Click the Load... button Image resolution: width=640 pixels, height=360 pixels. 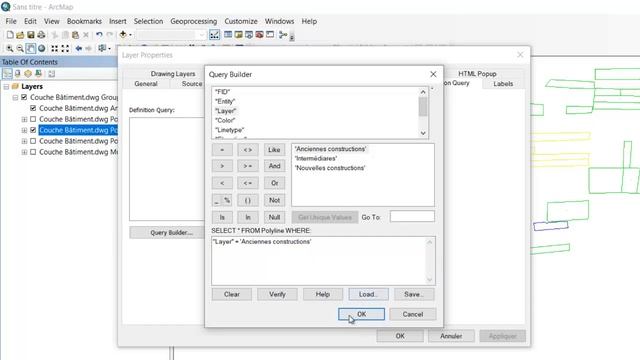point(368,294)
